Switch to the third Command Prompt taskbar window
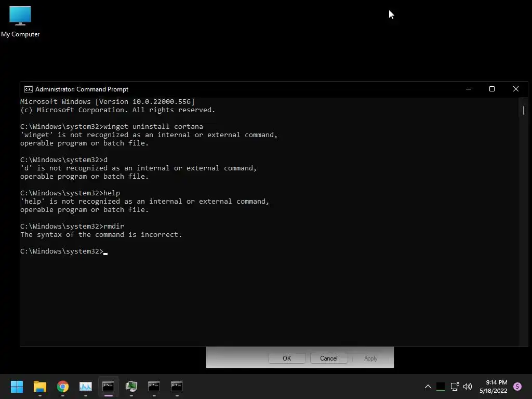 177,387
